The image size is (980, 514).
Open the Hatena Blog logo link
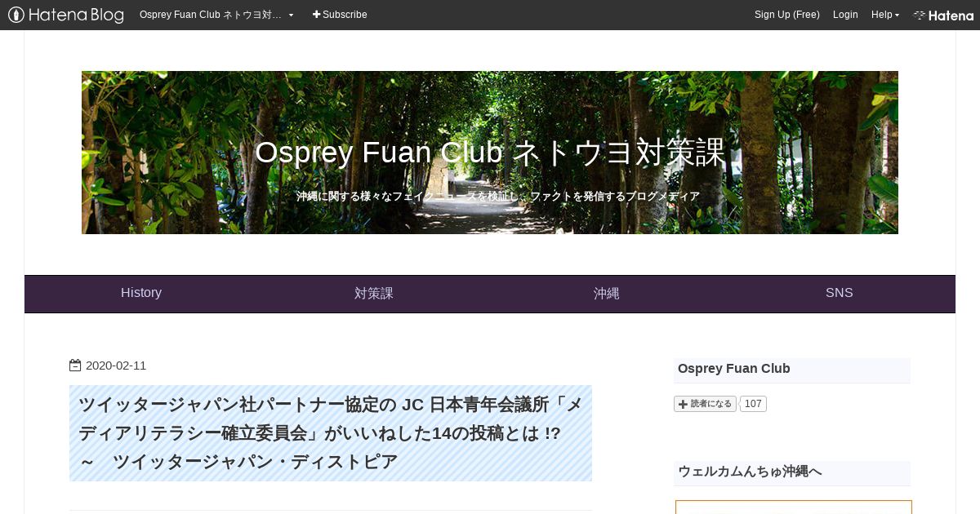coord(66,15)
